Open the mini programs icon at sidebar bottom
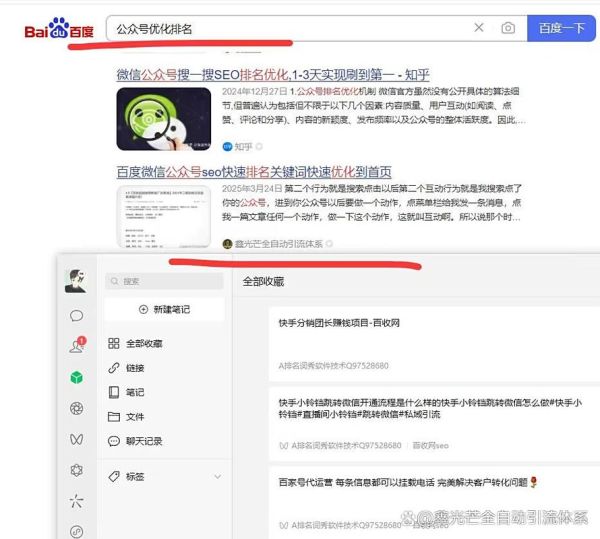 pos(77,531)
